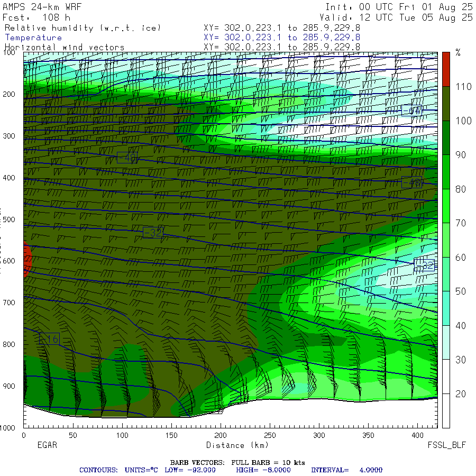Screen dimensions: 476x476
Task: Select the pale cyan 30–40 color bar segment
Action: 446,343
